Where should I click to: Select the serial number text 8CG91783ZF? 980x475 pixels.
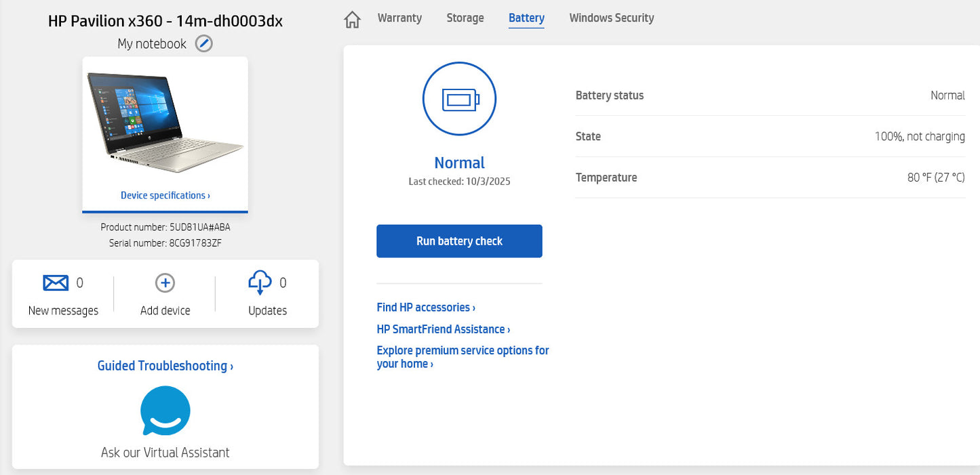195,243
